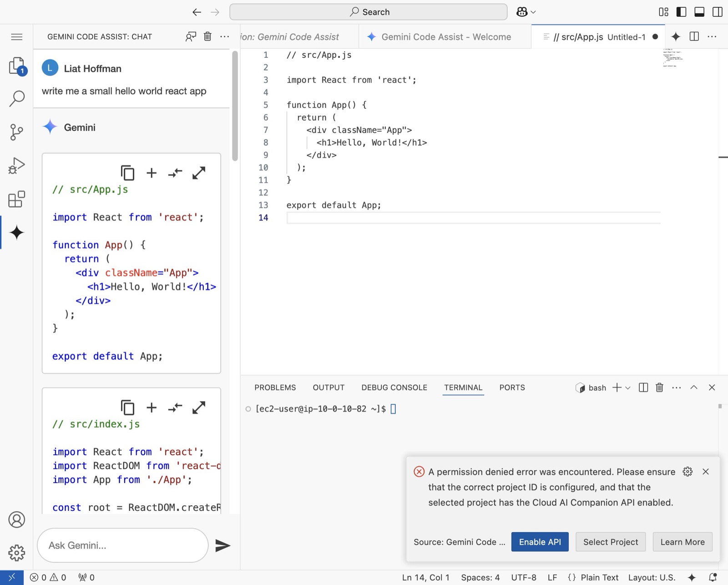Open terminal panel more actions
This screenshot has width=728, height=585.
pos(677,387)
